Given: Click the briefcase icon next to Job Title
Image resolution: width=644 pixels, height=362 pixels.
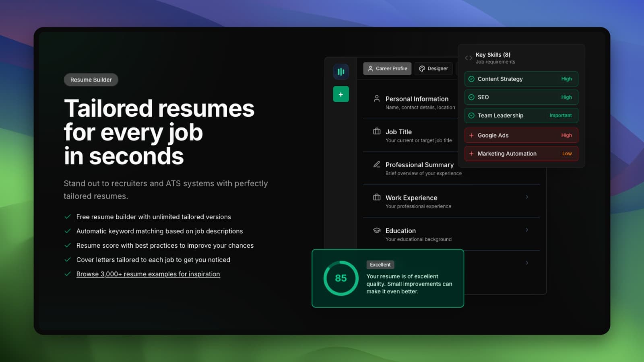Looking at the screenshot, I should point(377,132).
